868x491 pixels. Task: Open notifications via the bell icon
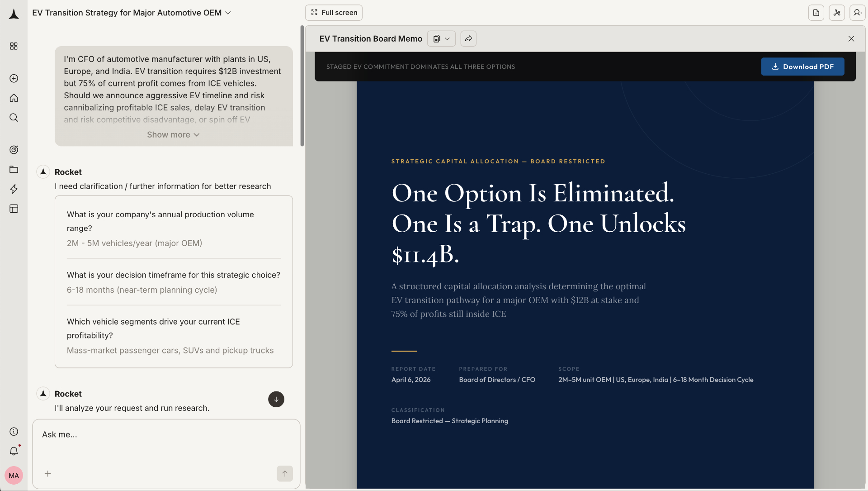14,451
